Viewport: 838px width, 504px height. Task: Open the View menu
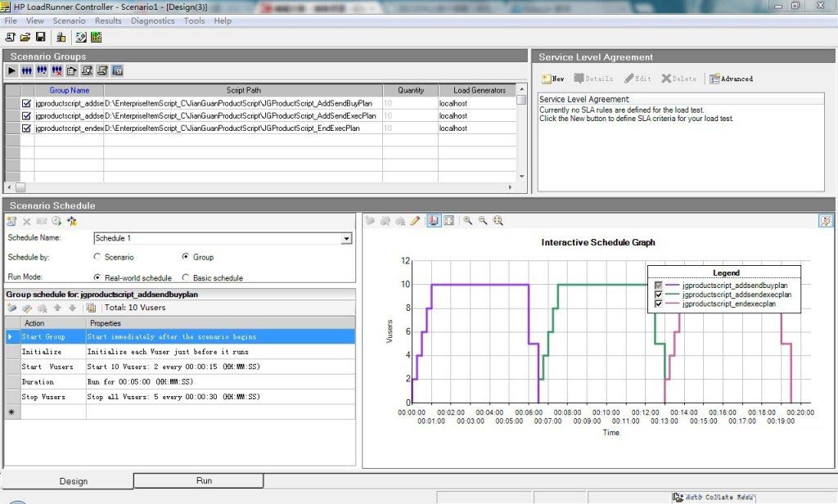34,20
